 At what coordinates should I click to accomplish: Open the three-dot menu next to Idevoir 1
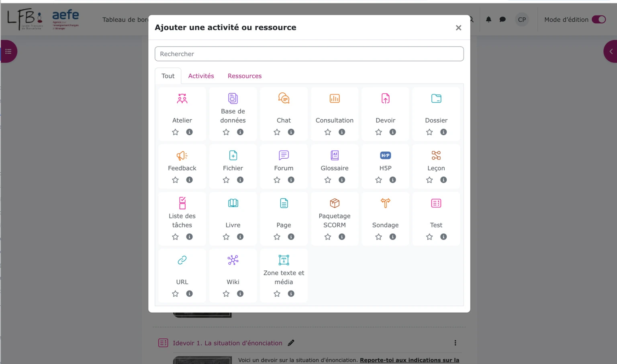455,343
